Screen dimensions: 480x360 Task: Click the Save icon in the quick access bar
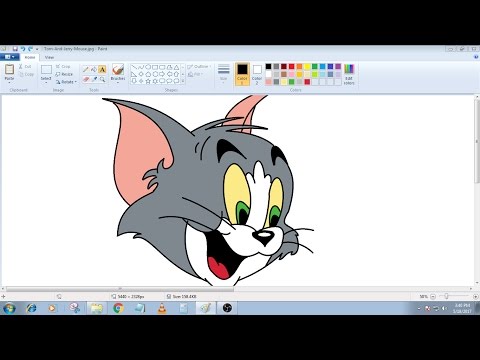tap(15, 49)
